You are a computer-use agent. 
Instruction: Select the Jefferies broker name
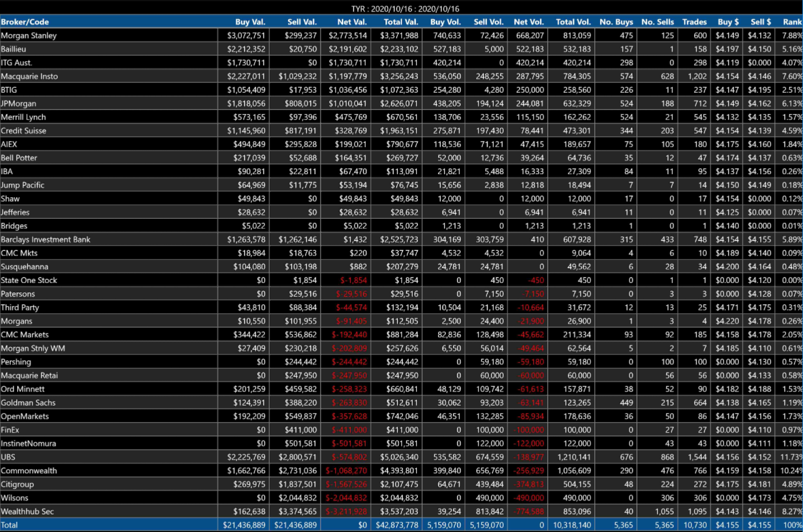[15, 212]
